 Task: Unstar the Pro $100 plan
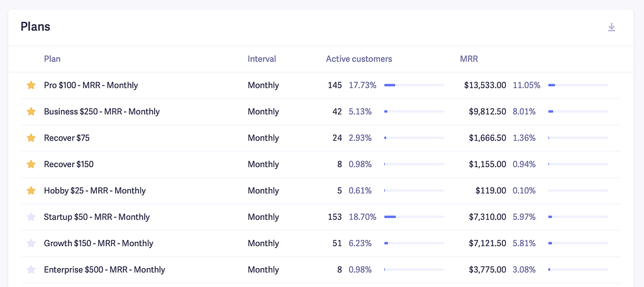coord(31,85)
